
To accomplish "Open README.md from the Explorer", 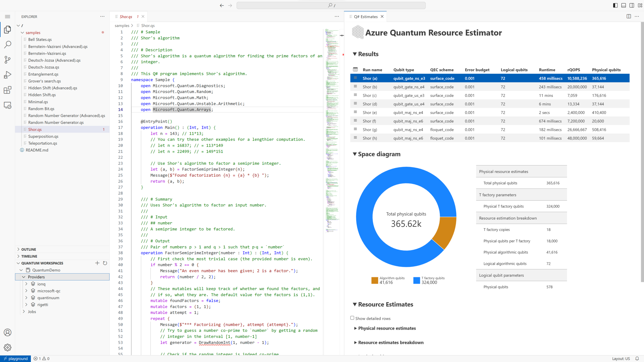I will pos(37,150).
